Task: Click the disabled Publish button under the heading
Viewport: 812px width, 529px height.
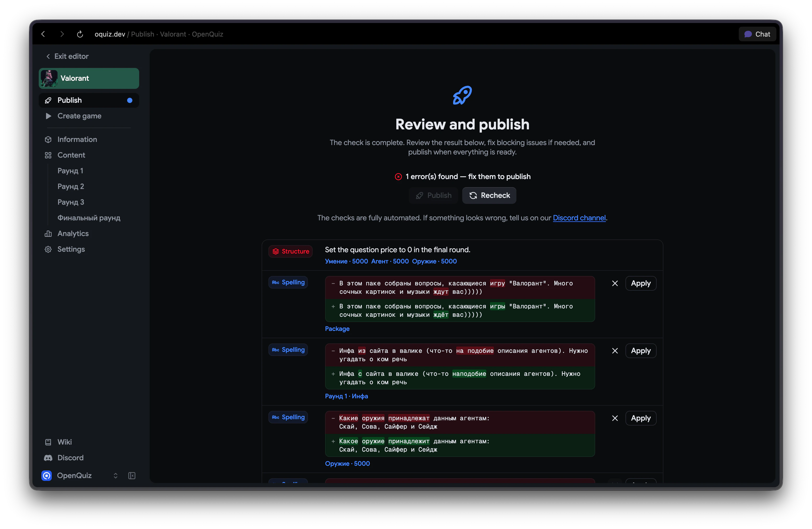Action: click(x=433, y=195)
